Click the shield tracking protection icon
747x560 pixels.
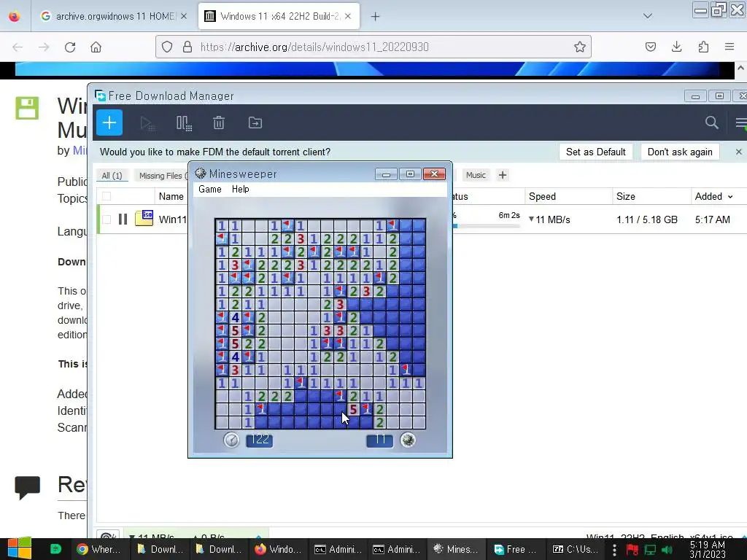pos(167,47)
